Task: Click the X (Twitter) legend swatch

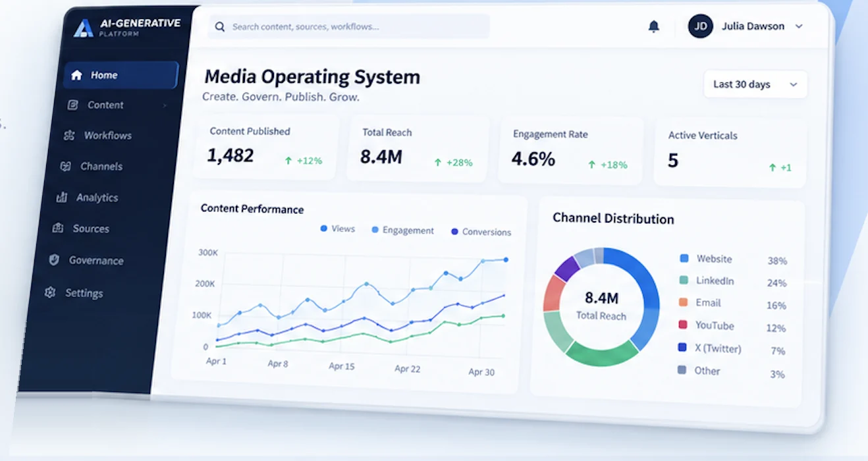Action: click(x=682, y=347)
